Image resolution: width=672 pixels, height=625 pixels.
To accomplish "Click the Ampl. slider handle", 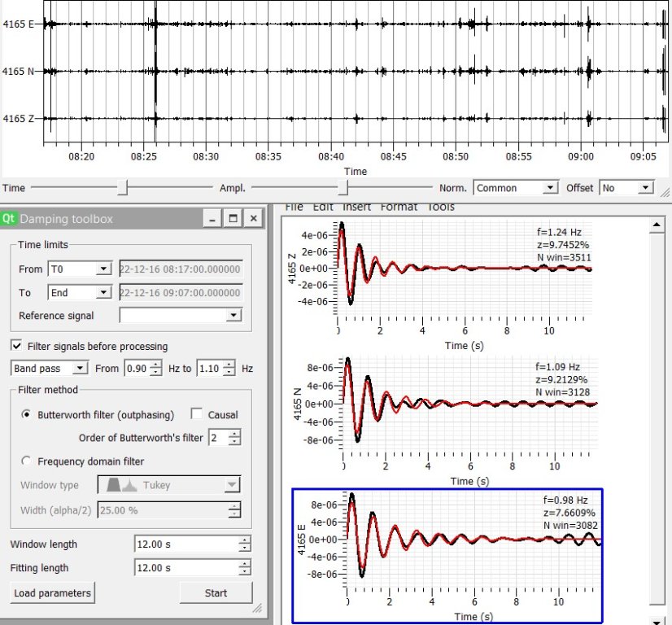I will tap(343, 188).
